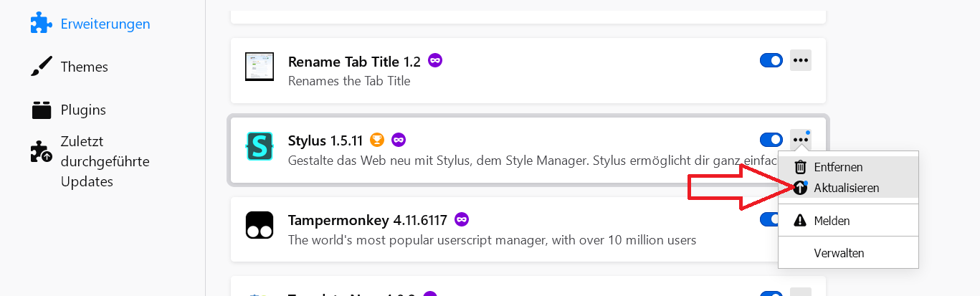Click Tampermonkey's purple private browsing badge
Viewport: 980px width, 296px height.
click(462, 219)
